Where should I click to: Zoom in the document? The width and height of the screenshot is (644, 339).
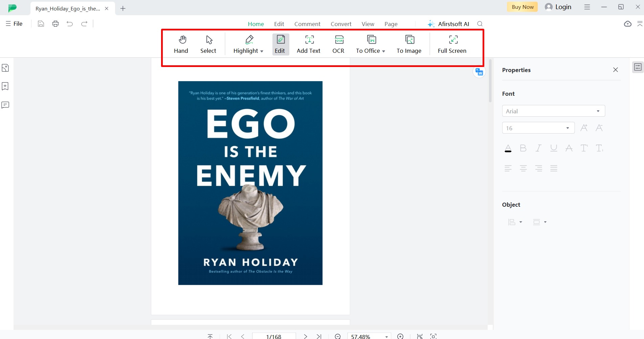click(400, 336)
